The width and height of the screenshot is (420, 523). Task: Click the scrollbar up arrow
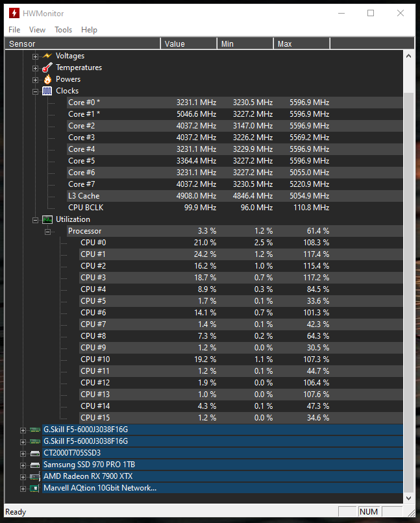(x=409, y=56)
